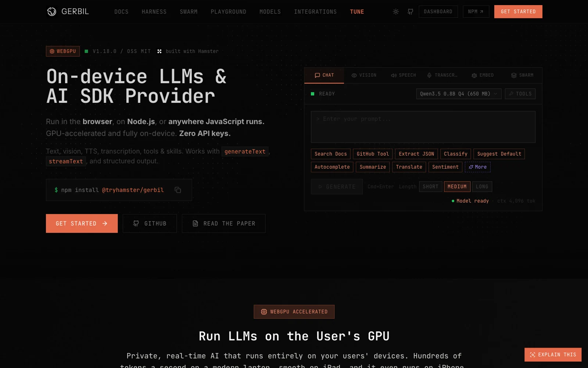Select the GitHub Tool preset
The width and height of the screenshot is (588, 368).
tap(373, 154)
